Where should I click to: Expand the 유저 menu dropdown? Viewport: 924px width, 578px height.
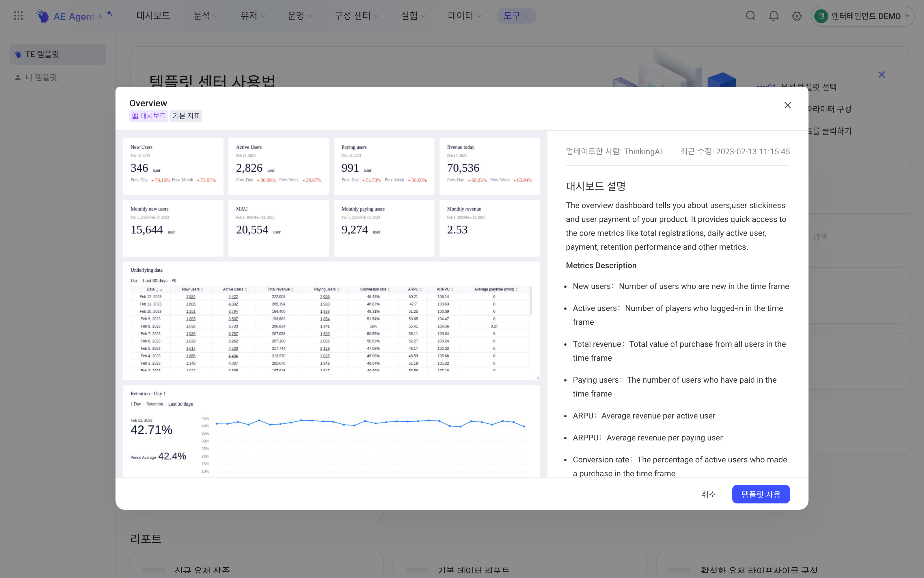252,16
